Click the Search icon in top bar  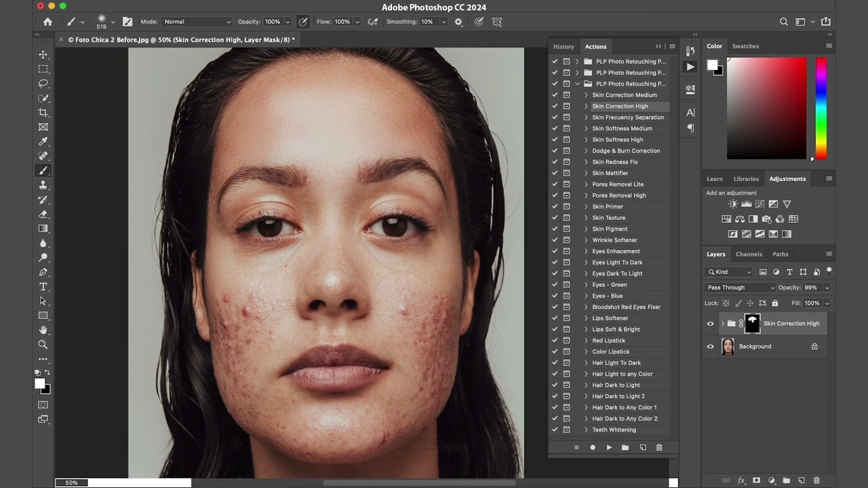coord(784,22)
